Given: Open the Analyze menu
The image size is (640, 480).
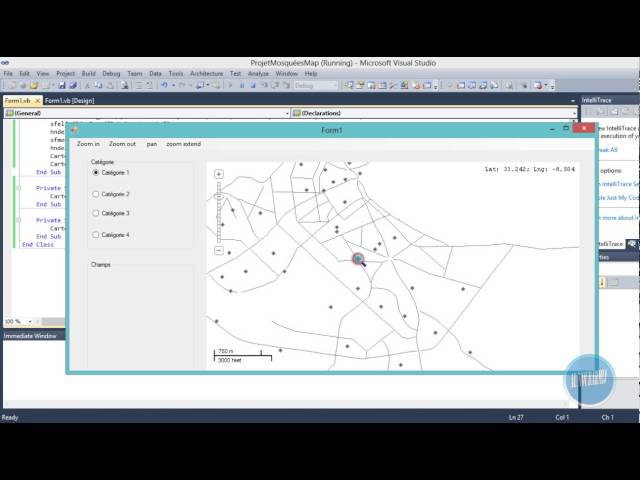Looking at the screenshot, I should [258, 73].
